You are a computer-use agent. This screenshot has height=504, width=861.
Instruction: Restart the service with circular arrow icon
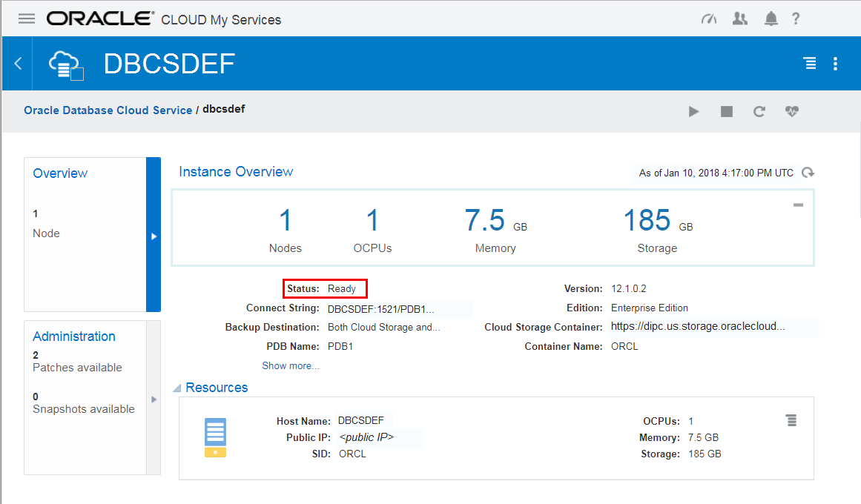(x=759, y=111)
